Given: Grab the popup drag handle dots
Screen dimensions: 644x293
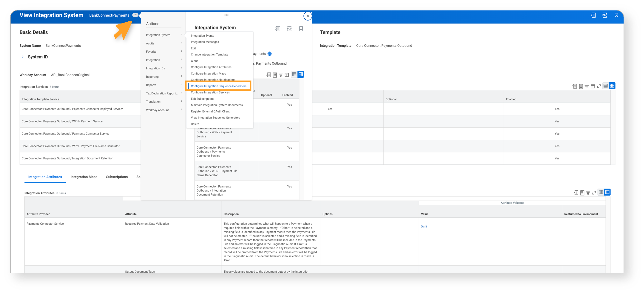Looking at the screenshot, I should (x=226, y=15).
